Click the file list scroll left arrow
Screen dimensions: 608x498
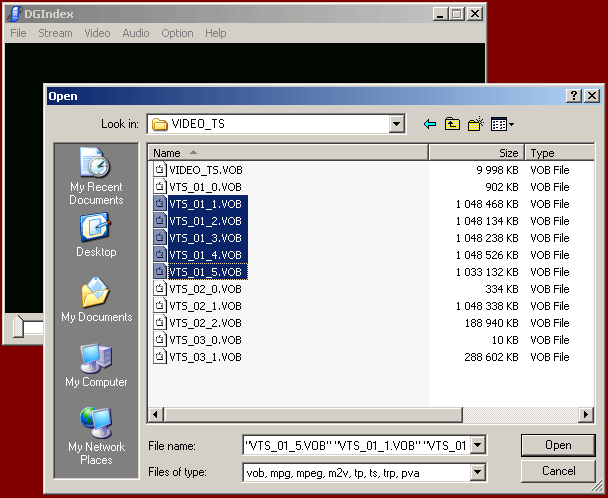[x=155, y=415]
